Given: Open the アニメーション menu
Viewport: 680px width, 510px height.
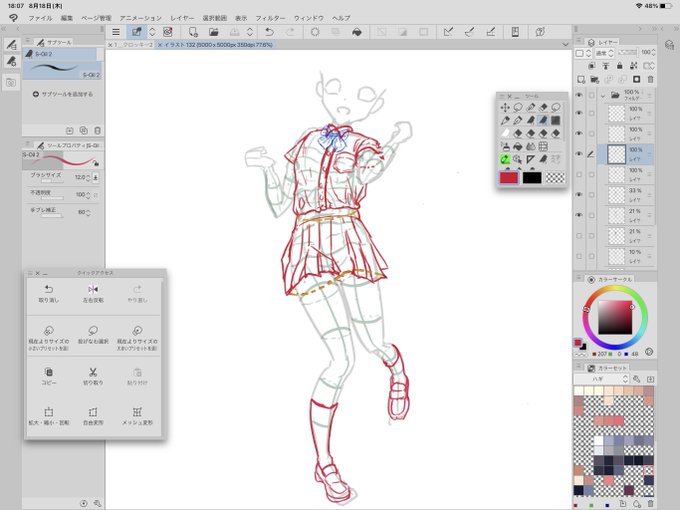Looking at the screenshot, I should click(x=141, y=18).
